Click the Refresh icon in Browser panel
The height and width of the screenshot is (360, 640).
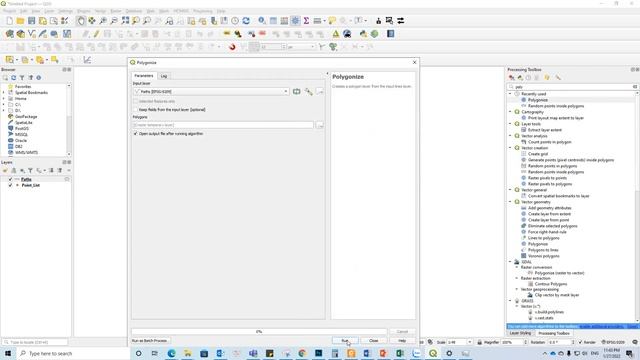(x=13, y=78)
